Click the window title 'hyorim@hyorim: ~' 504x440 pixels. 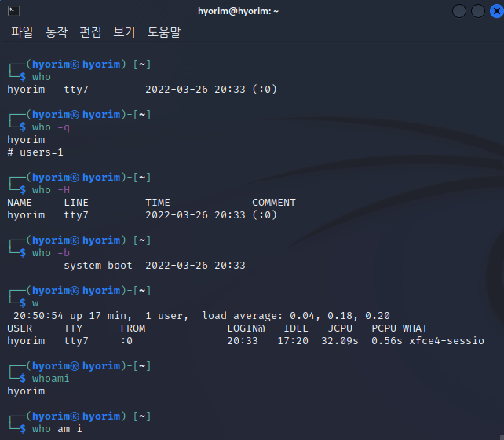click(238, 11)
